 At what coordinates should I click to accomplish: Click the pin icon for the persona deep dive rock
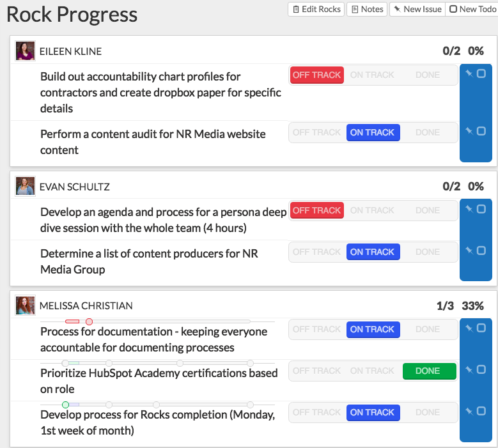(x=469, y=210)
